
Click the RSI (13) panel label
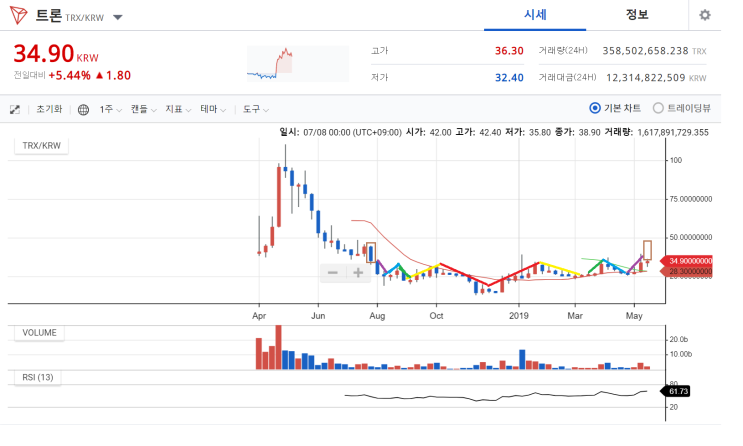37,377
